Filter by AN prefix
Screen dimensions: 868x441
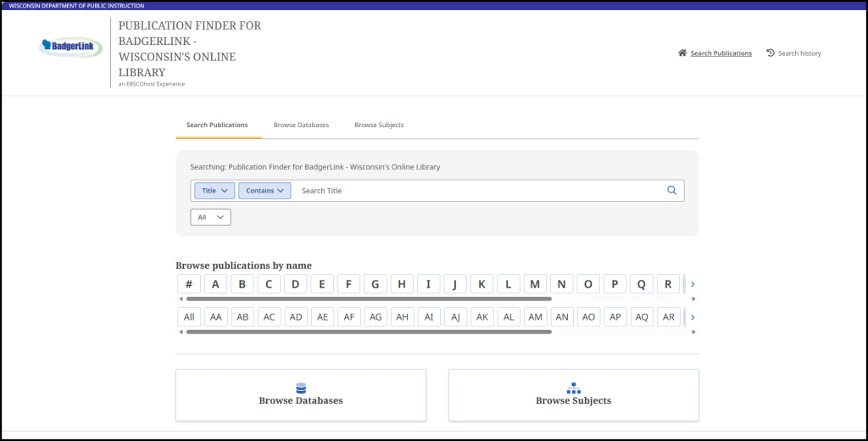pos(562,317)
